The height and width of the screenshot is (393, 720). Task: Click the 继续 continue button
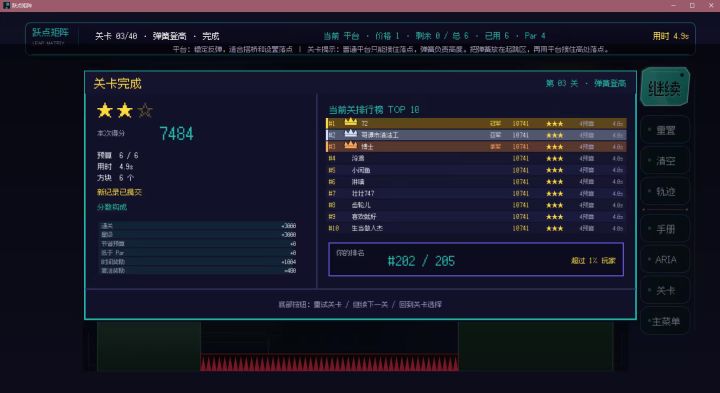[x=665, y=87]
